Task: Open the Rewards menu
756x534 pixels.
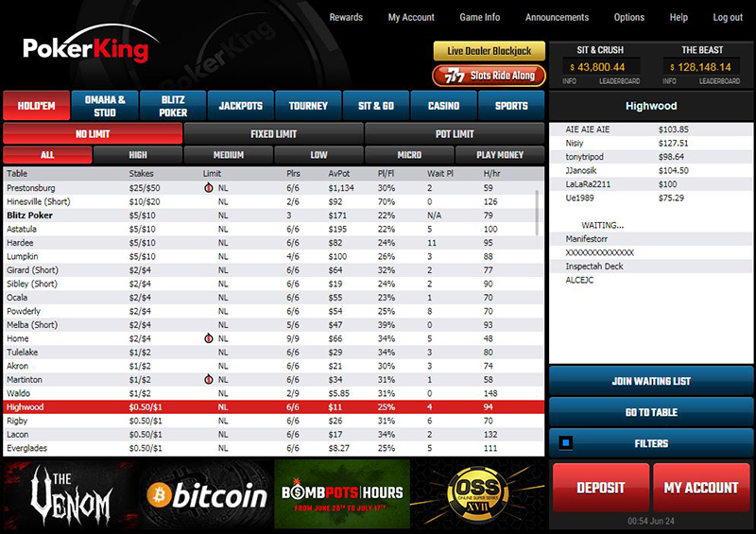Action: (346, 17)
